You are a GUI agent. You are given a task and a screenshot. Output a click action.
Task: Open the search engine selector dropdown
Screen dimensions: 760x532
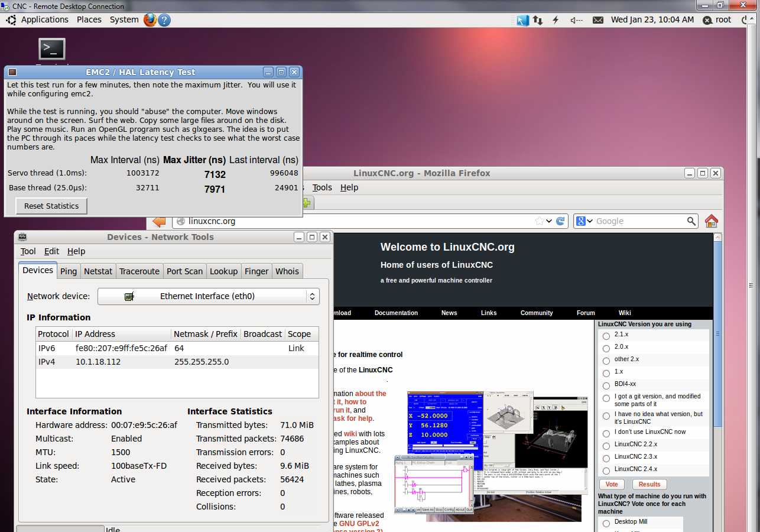point(589,221)
